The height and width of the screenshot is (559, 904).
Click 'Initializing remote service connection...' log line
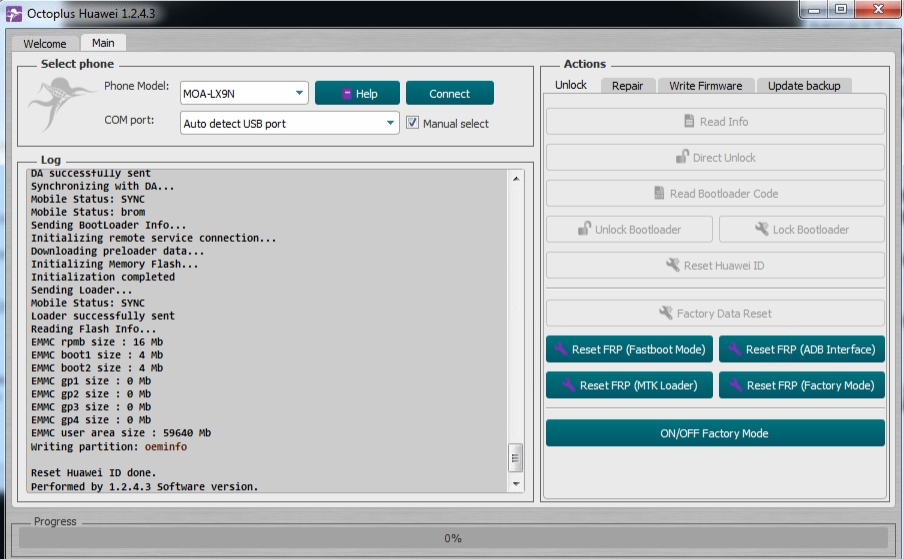coord(153,238)
